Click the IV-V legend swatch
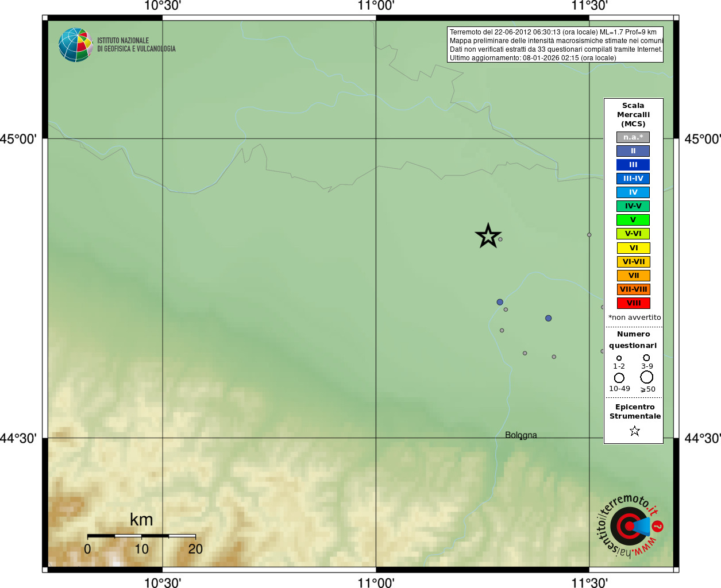Screen dimensions: 721x588 click(633, 206)
